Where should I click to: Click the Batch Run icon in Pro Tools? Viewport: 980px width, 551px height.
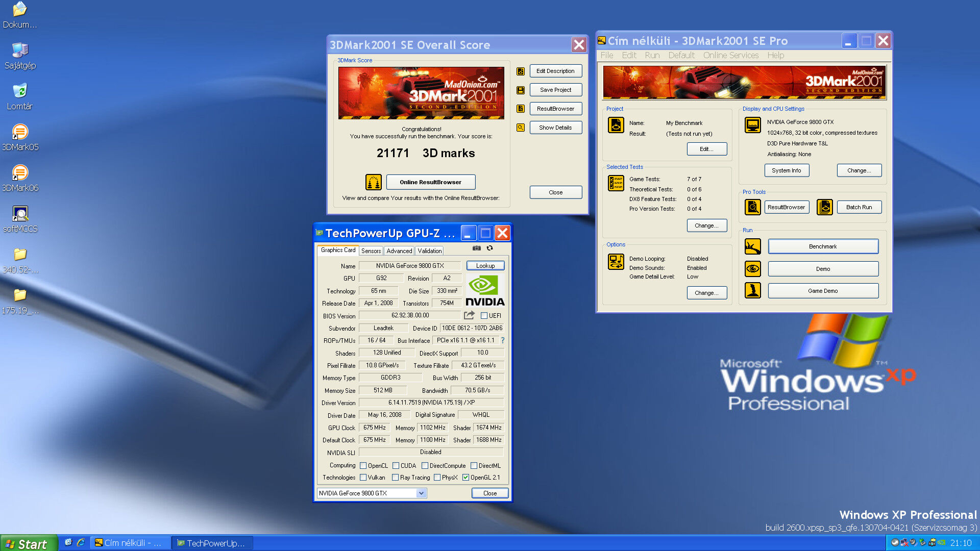[825, 207]
